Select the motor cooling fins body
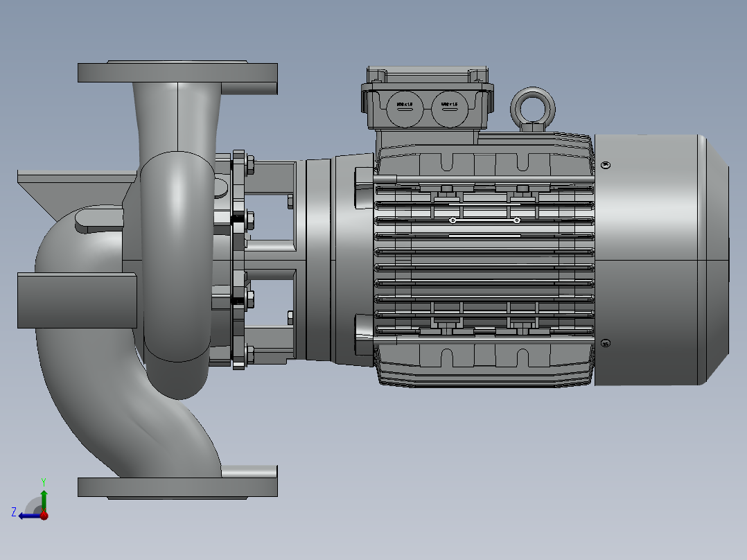Image resolution: width=747 pixels, height=560 pixels. click(x=484, y=260)
